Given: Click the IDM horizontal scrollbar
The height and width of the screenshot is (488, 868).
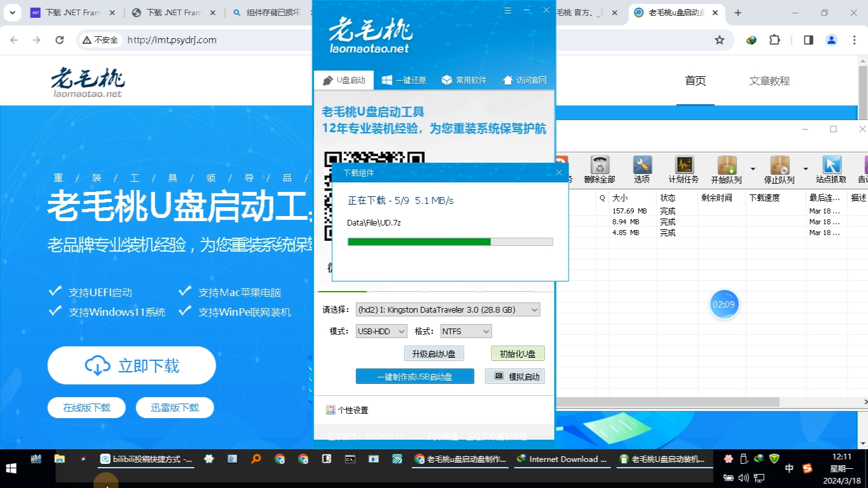Looking at the screenshot, I should tap(668, 402).
